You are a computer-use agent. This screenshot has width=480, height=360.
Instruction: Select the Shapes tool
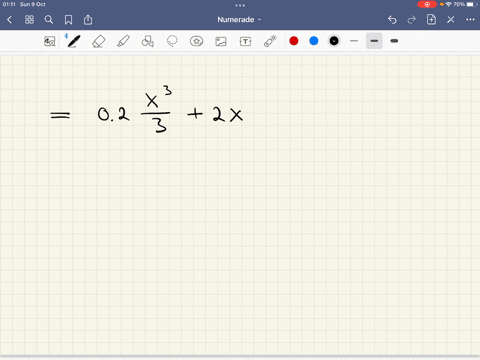tap(147, 41)
